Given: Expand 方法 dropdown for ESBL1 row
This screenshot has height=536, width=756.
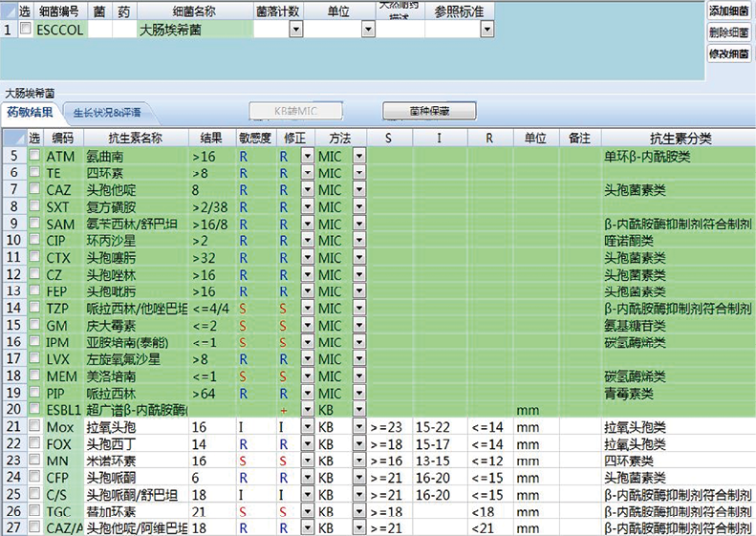Looking at the screenshot, I should [359, 410].
